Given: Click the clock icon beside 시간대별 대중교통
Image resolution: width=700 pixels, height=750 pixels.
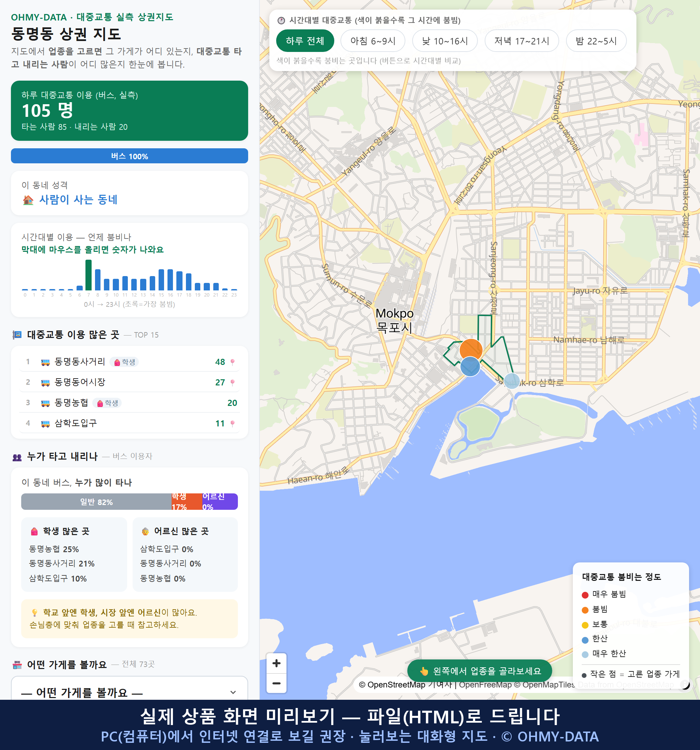Looking at the screenshot, I should pyautogui.click(x=281, y=21).
